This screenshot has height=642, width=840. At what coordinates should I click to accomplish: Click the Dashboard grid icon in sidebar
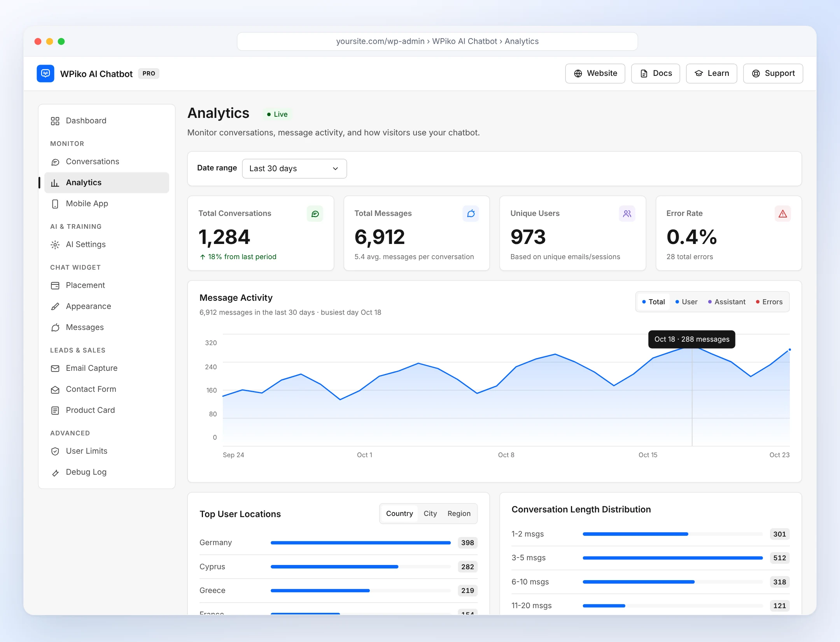(55, 121)
